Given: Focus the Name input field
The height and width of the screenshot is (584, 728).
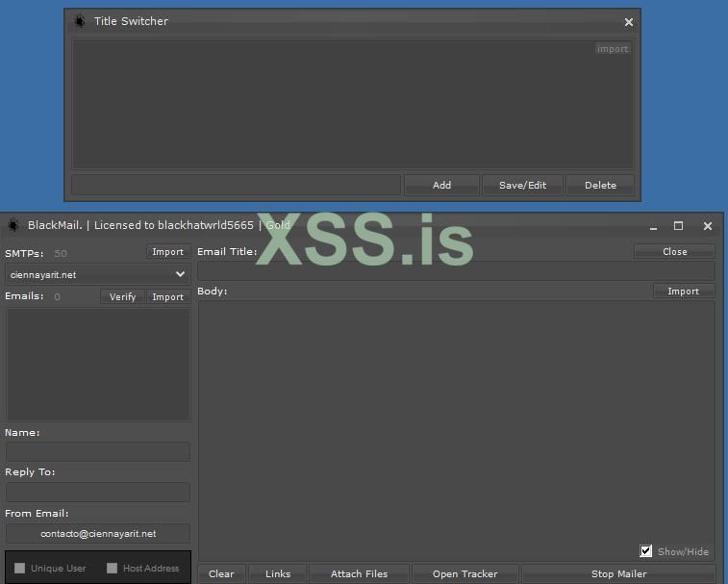Looking at the screenshot, I should click(98, 451).
